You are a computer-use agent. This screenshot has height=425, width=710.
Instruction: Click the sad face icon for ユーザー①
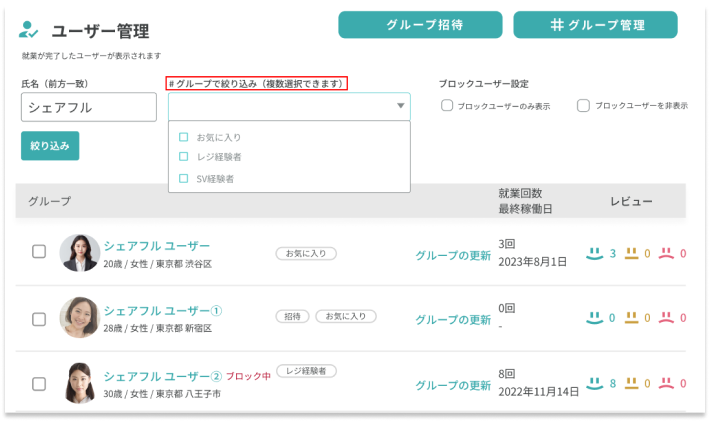click(667, 318)
